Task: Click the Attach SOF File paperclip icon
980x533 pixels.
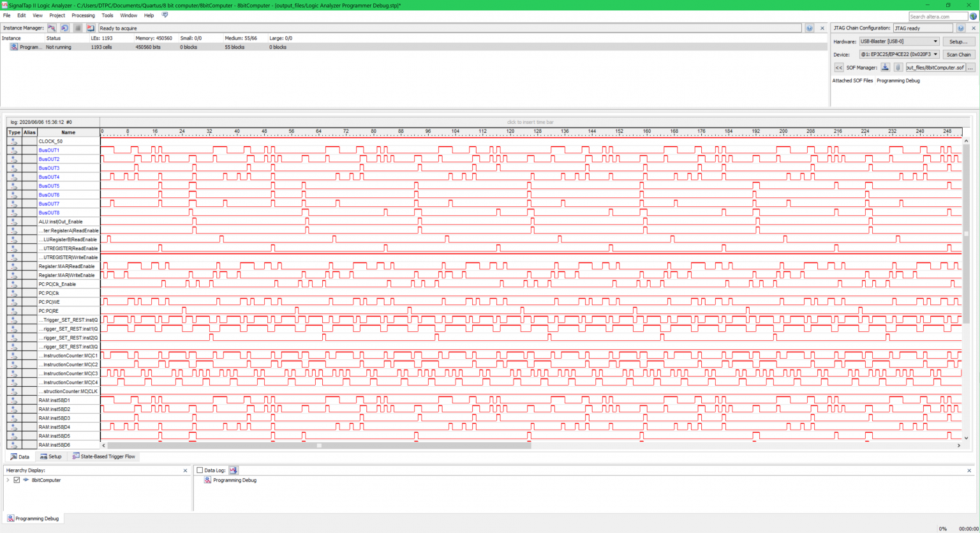Action: 898,67
